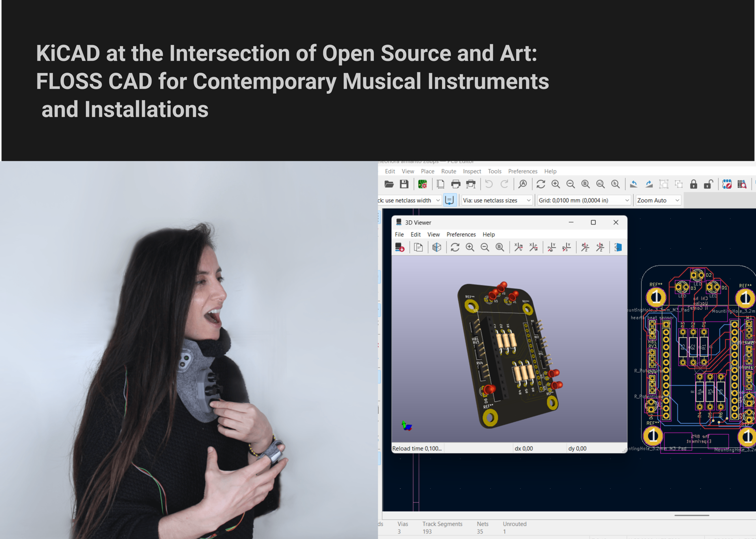
Task: Open the Via netclass sizes dropdown
Action: pyautogui.click(x=528, y=200)
